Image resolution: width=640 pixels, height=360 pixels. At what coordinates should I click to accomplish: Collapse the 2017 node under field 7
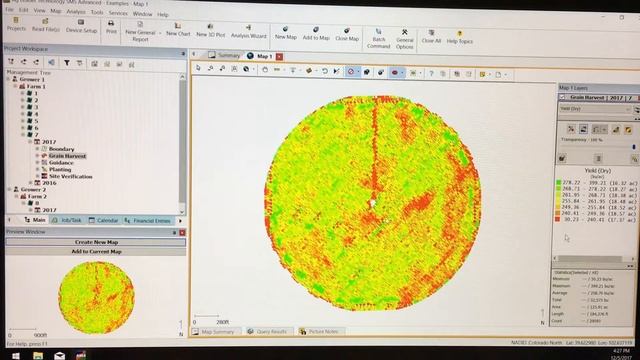(x=30, y=142)
